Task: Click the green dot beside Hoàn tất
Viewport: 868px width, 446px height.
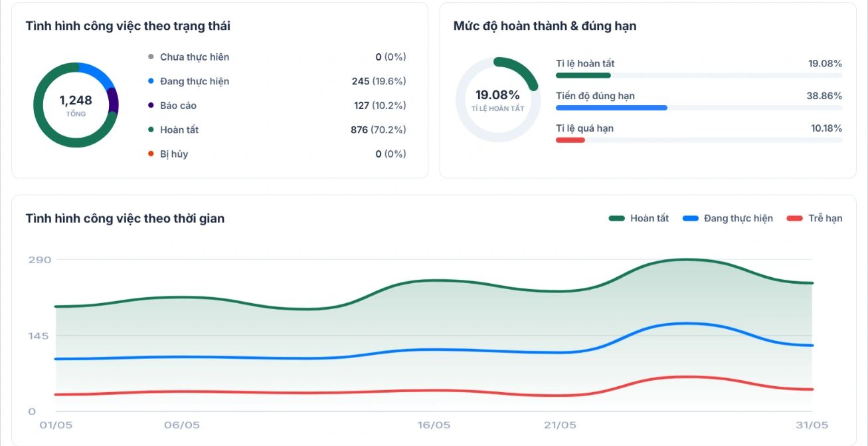Action: coord(151,130)
